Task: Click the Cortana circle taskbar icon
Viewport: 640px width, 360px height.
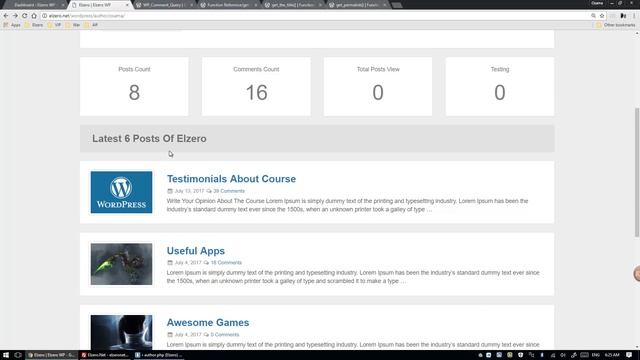Action: point(18,355)
